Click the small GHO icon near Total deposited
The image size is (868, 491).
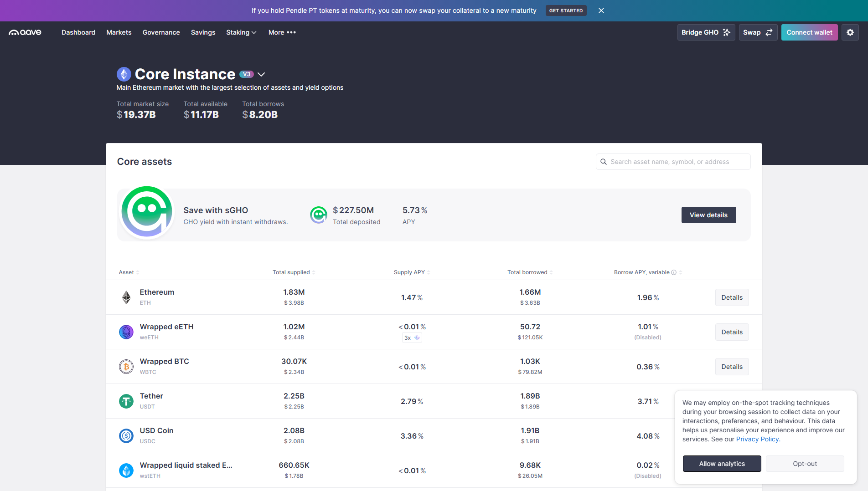(x=318, y=215)
